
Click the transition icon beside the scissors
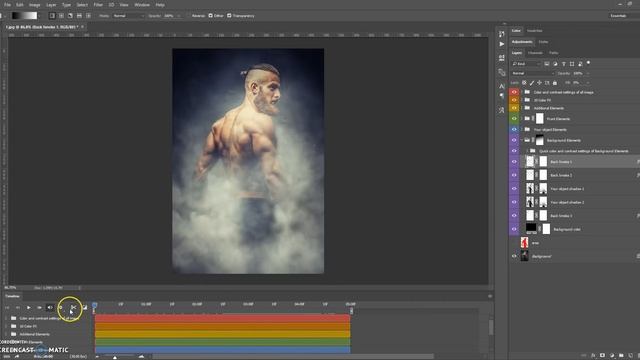coord(85,307)
